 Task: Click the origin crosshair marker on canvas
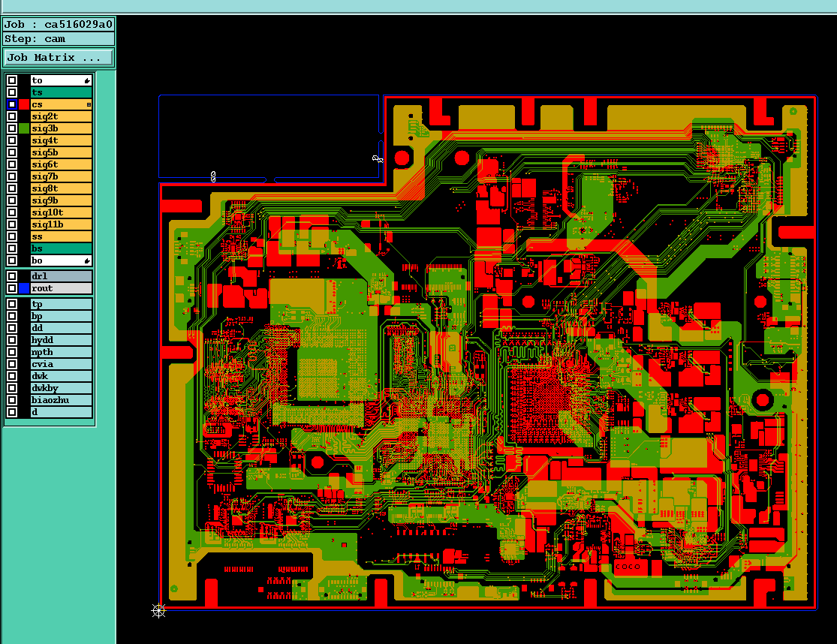pyautogui.click(x=158, y=611)
